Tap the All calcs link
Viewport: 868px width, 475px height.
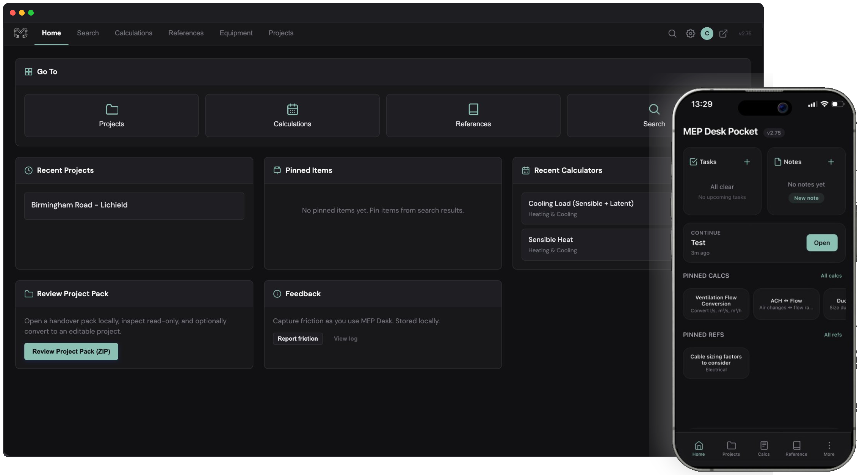(x=831, y=276)
